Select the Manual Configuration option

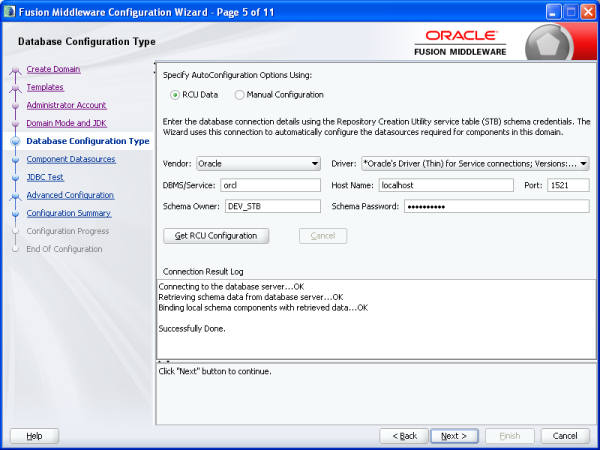(x=240, y=95)
